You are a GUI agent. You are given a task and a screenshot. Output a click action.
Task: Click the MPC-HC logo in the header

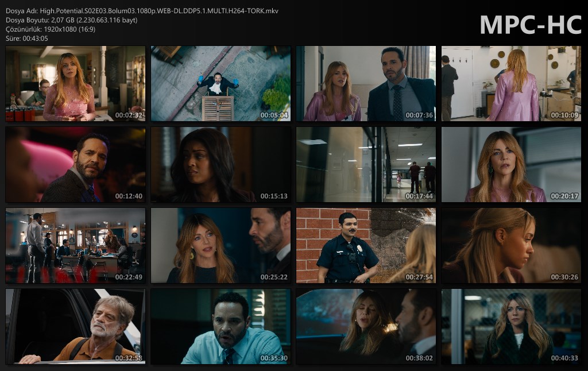[x=529, y=25]
